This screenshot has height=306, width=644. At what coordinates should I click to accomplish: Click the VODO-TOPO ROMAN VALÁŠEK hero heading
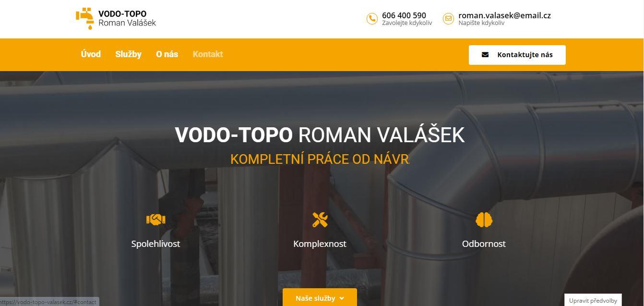point(320,135)
